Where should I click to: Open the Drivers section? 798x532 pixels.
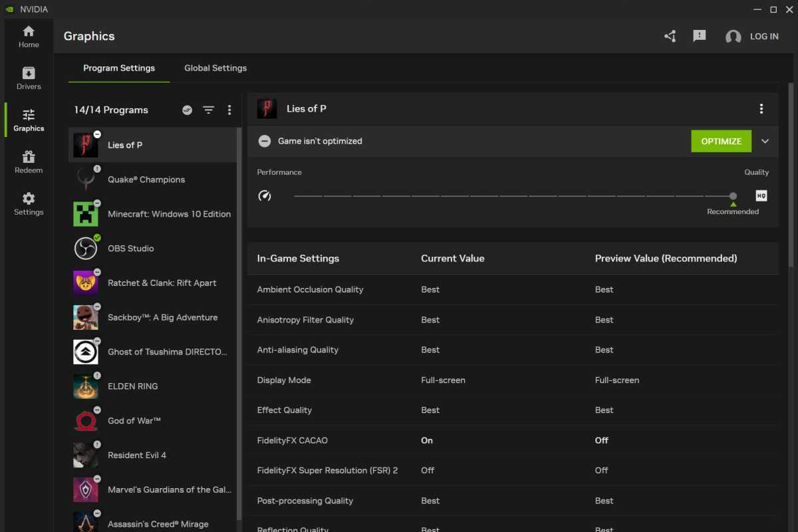(28, 78)
